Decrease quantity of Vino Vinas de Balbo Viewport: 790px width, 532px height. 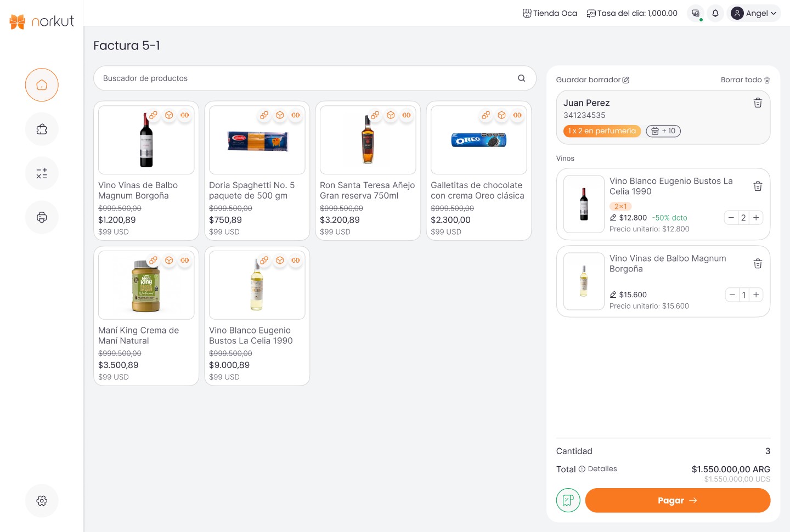tap(732, 295)
